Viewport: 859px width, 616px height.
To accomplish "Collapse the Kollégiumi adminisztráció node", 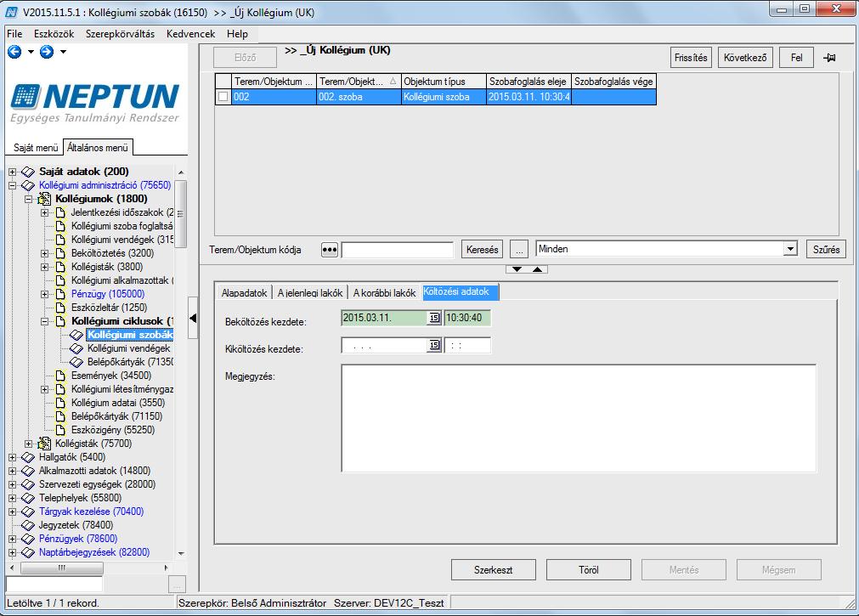I will click(x=12, y=185).
